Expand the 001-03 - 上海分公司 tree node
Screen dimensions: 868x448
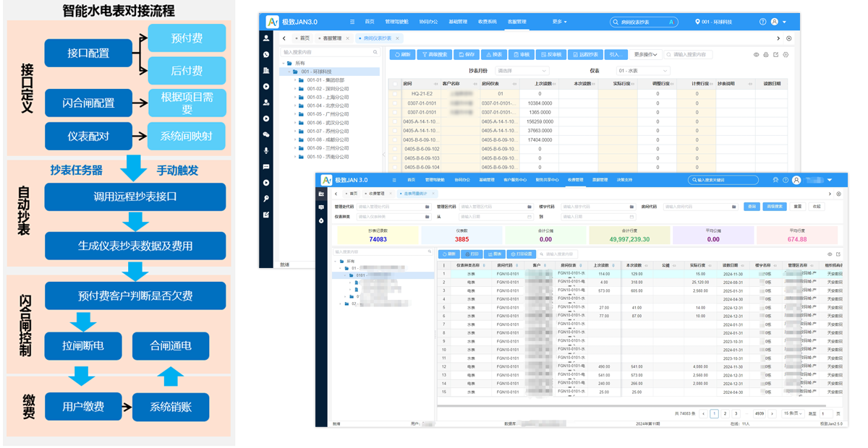pos(295,97)
